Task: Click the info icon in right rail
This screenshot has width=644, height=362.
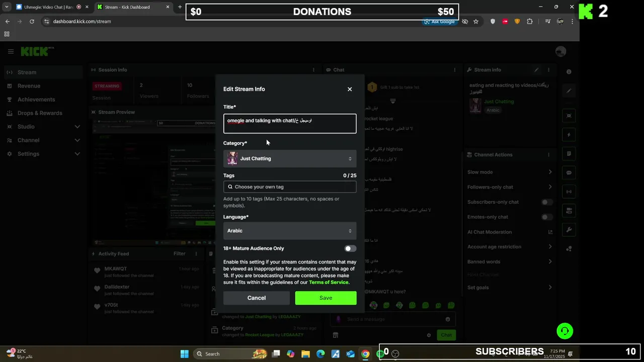Action: (569, 72)
